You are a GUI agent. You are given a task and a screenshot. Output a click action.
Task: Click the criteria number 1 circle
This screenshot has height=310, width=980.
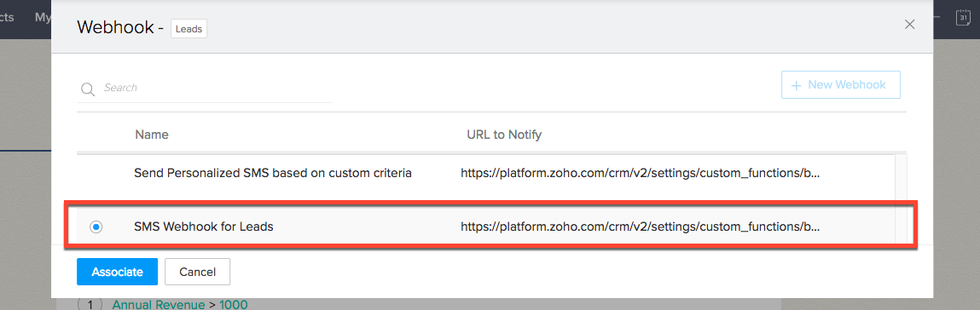click(90, 305)
